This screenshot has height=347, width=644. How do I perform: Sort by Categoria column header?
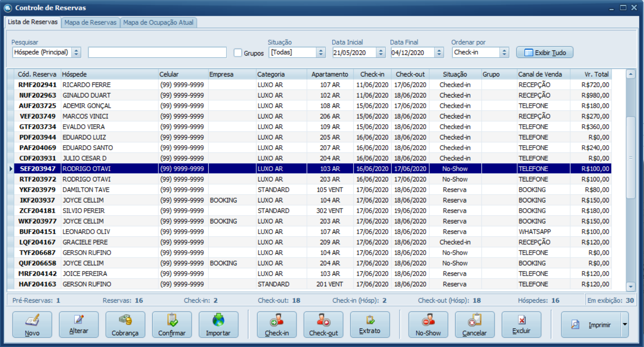(x=281, y=74)
